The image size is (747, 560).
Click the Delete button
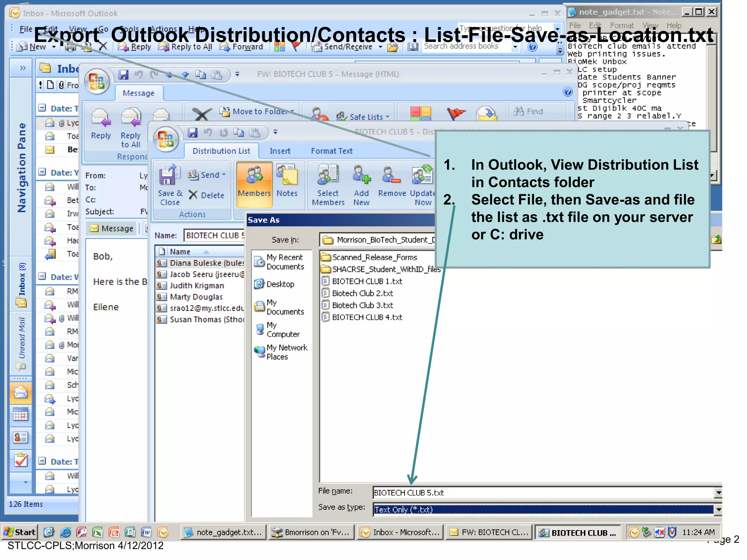point(207,195)
